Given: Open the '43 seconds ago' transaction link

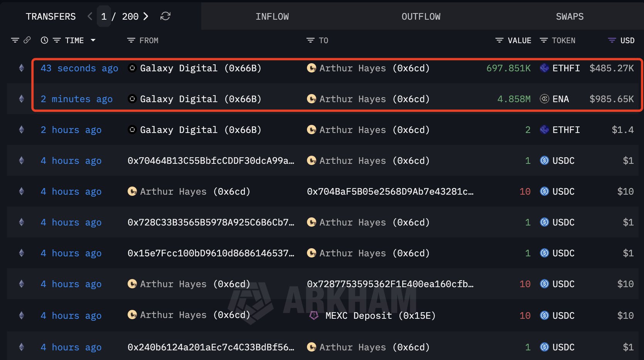Looking at the screenshot, I should (79, 68).
